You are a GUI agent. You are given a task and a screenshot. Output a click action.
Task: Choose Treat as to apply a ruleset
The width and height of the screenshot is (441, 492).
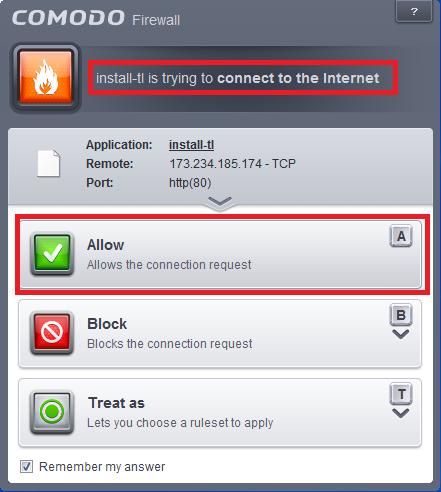[220, 412]
